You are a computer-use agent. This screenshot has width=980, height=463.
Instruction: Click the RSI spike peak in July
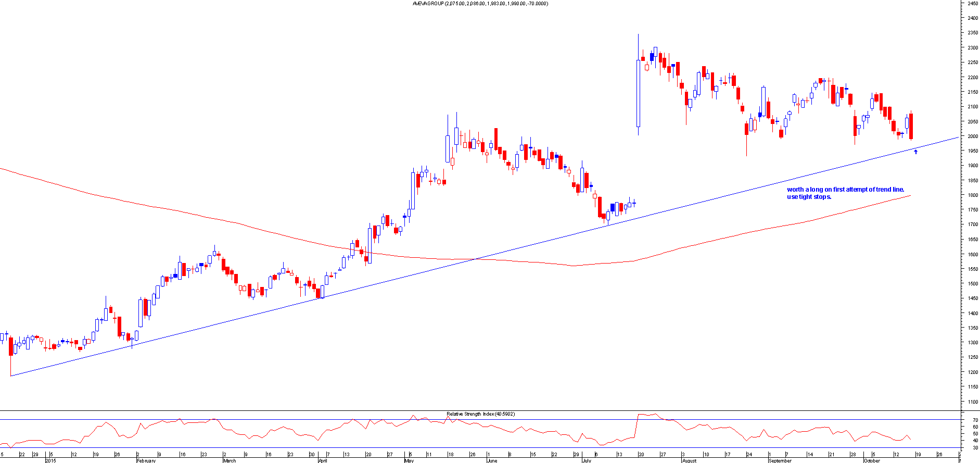click(x=640, y=415)
